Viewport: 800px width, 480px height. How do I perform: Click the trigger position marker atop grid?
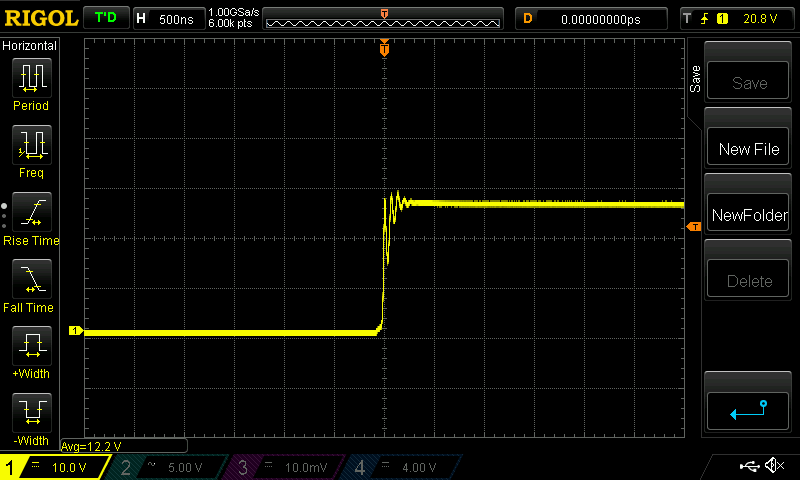point(385,48)
